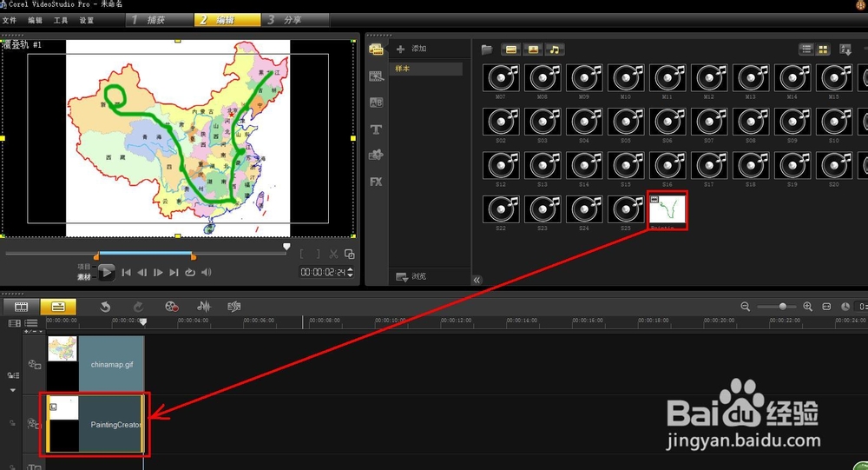Viewport: 868px width, 470px height.
Task: Click the 添加 add folder button
Action: click(411, 49)
